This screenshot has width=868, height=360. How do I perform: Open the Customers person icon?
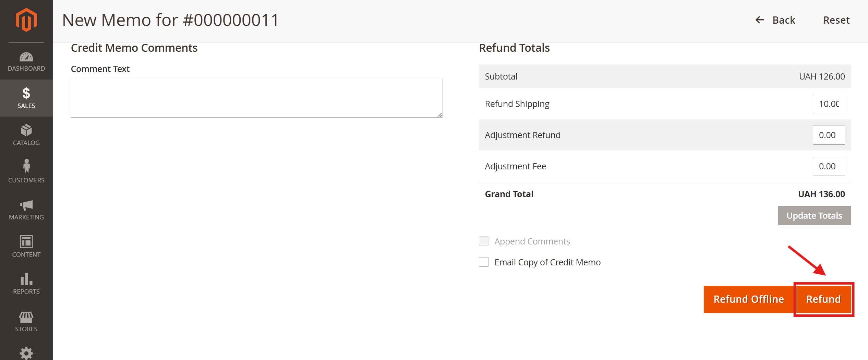[26, 166]
